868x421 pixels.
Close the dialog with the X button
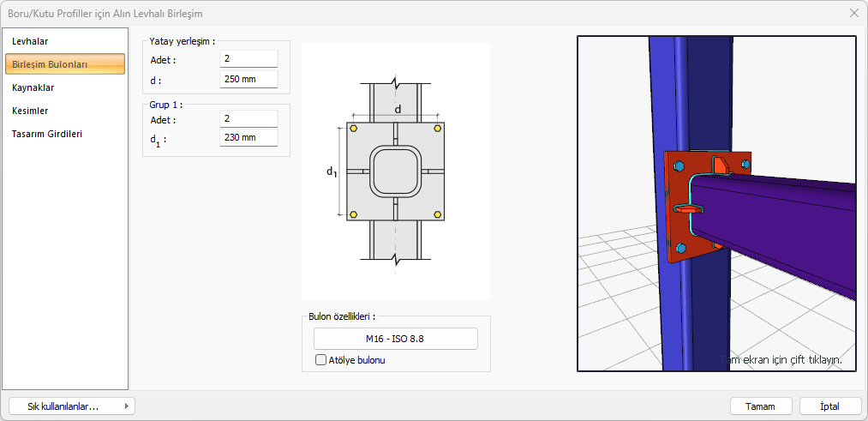coord(853,14)
